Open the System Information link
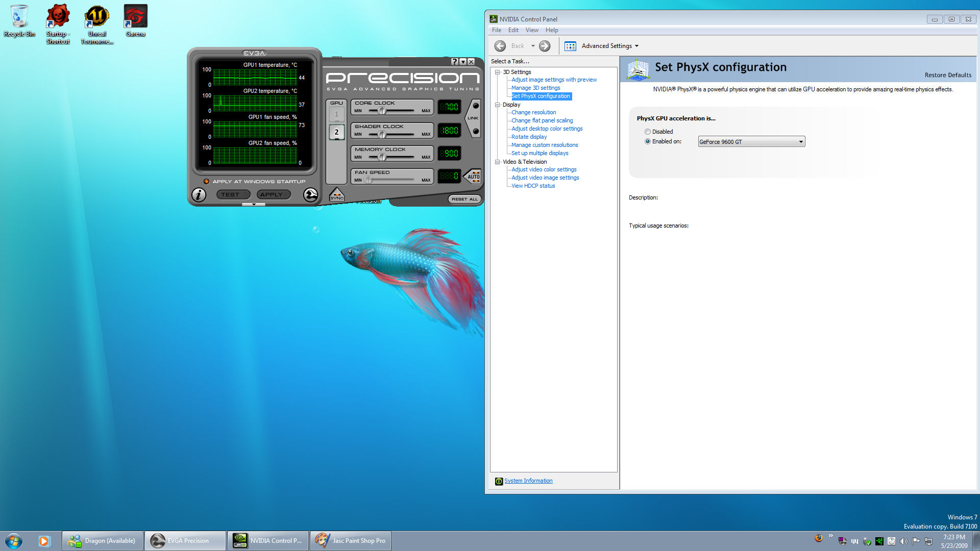The width and height of the screenshot is (980, 551). [x=528, y=481]
